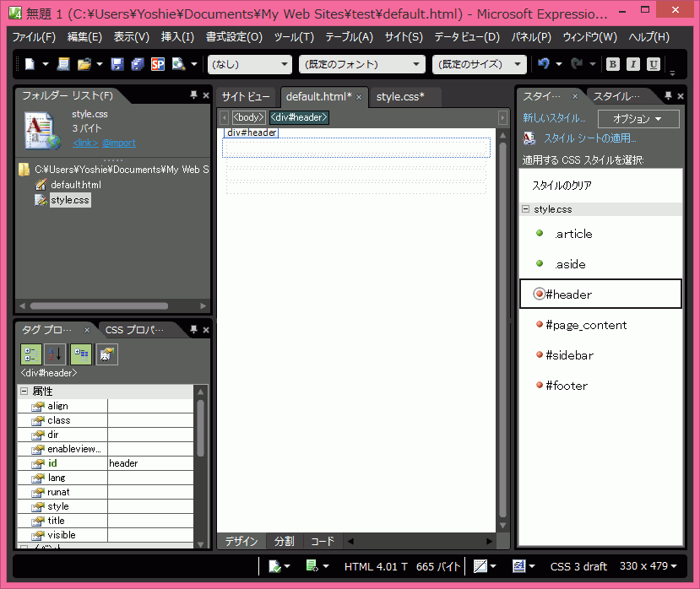Toggle Italic formatting button
This screenshot has height=589, width=700.
pos(633,64)
